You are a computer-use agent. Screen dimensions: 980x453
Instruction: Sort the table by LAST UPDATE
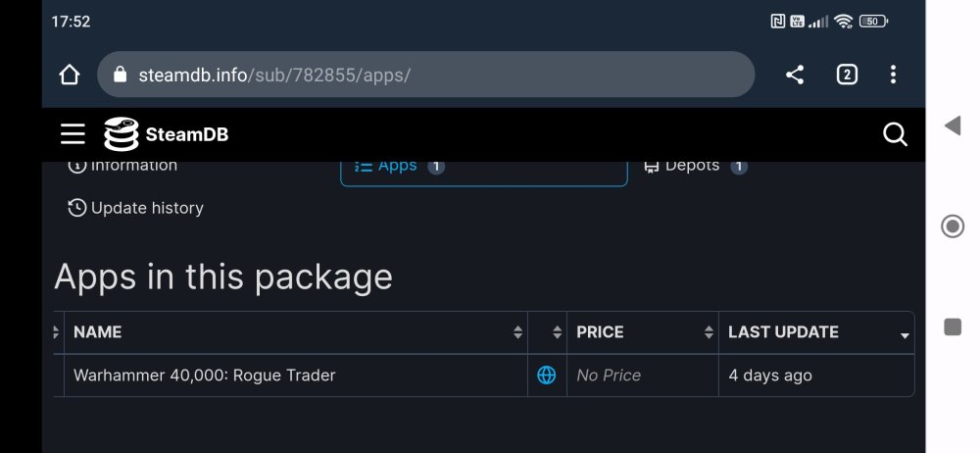pyautogui.click(x=815, y=332)
